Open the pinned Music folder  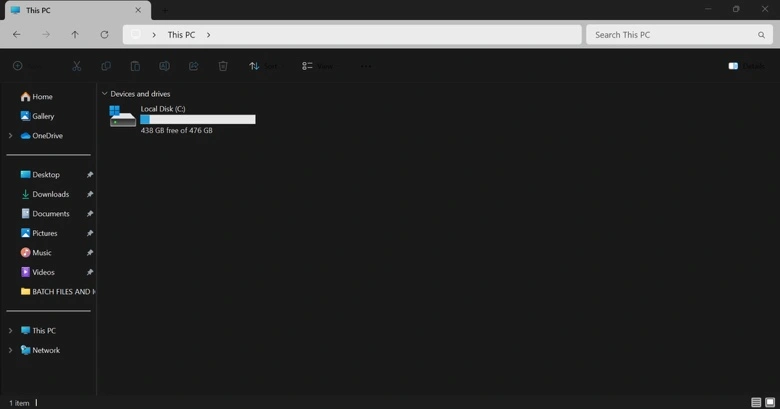(36, 252)
